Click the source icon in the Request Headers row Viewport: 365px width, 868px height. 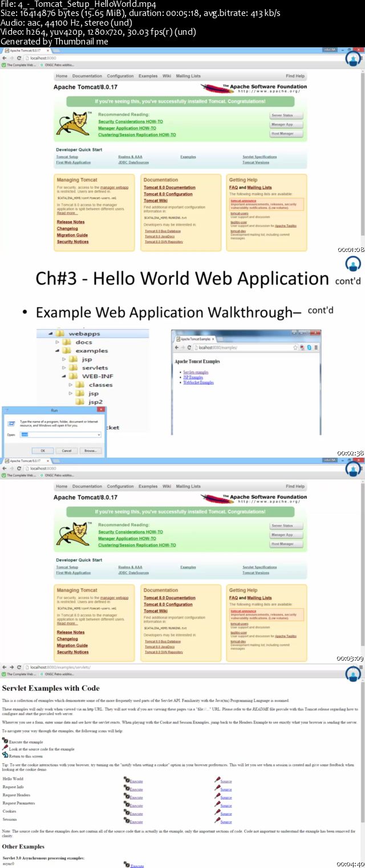tap(217, 796)
